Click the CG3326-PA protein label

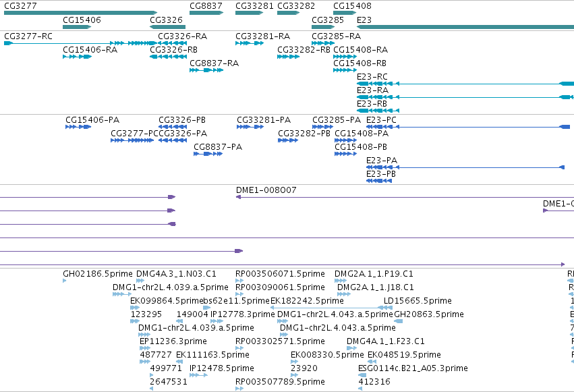pos(183,134)
